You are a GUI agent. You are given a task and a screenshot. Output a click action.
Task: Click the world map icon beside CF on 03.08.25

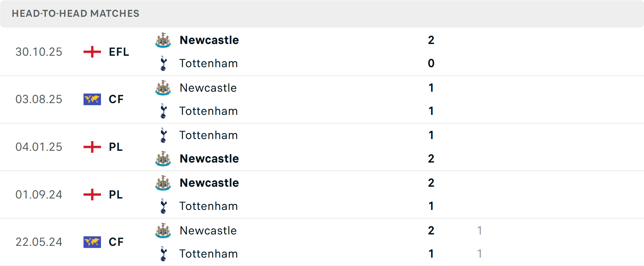tap(92, 99)
